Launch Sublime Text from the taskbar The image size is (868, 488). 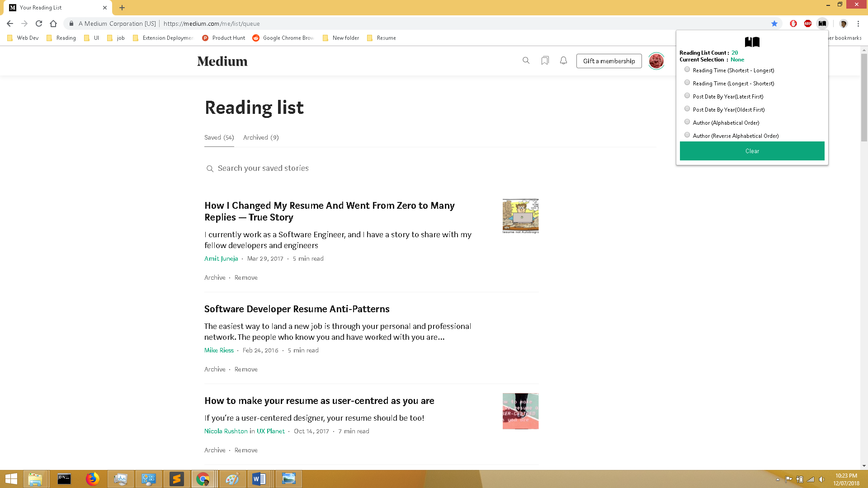tap(177, 479)
